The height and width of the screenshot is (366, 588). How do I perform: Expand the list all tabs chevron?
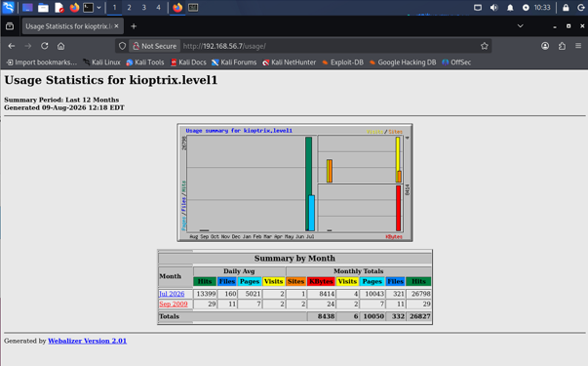pos(520,26)
